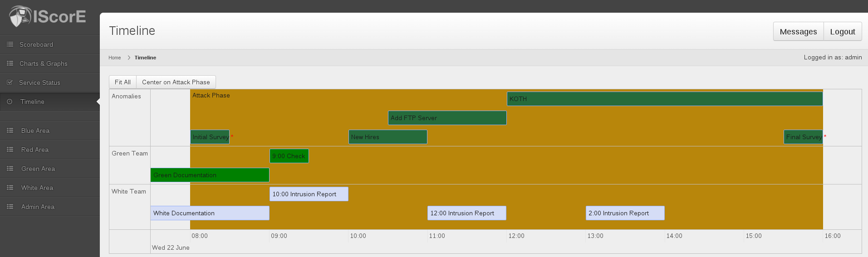Click the IScorE shield logo
The height and width of the screenshot is (257, 868).
(20, 16)
